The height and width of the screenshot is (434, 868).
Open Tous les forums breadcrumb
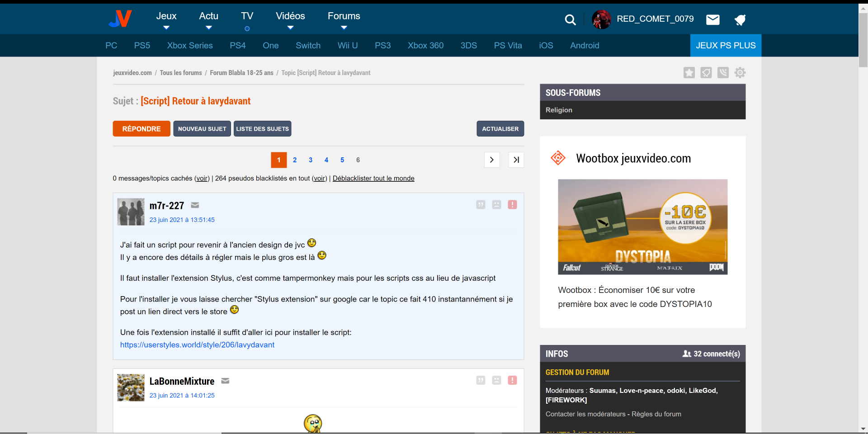pos(181,73)
